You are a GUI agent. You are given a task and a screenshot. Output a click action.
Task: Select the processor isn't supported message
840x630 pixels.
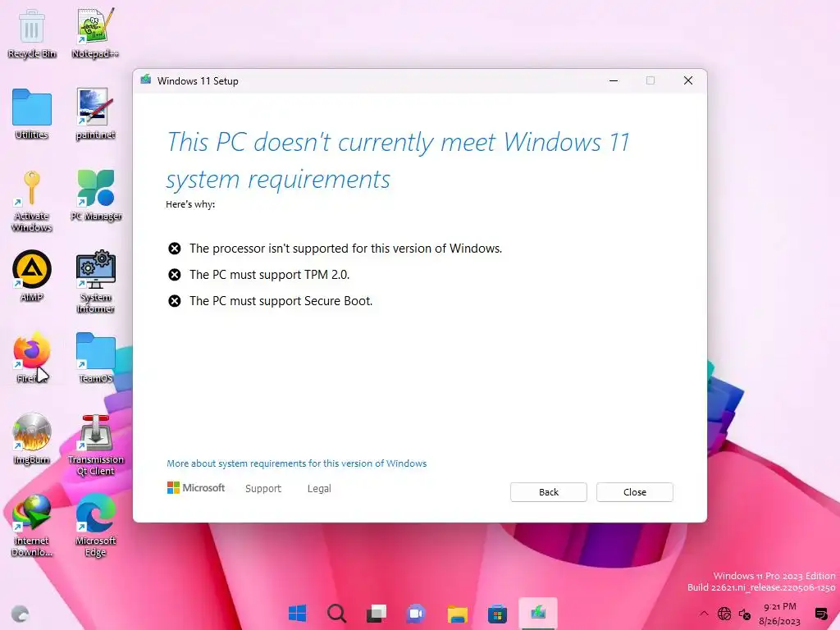[x=345, y=249]
